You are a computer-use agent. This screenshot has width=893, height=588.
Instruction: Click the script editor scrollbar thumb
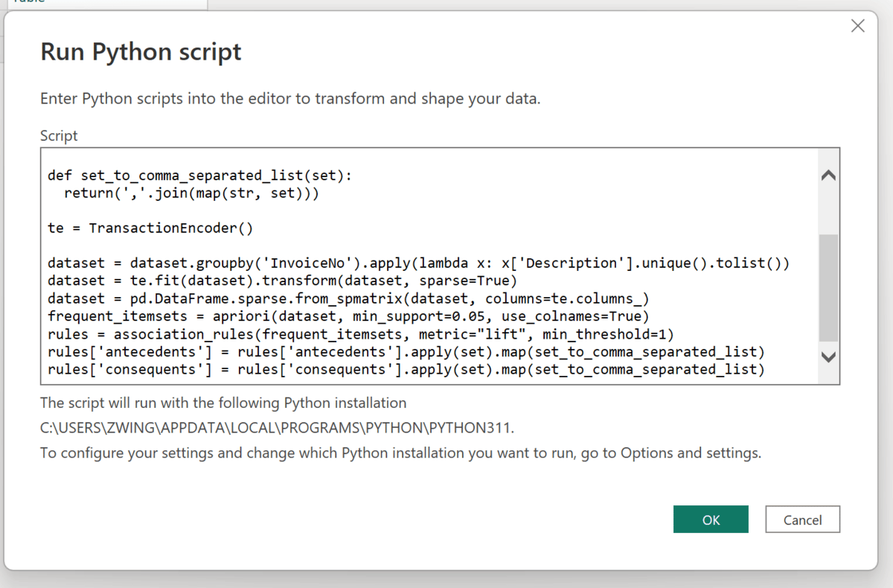pos(828,287)
